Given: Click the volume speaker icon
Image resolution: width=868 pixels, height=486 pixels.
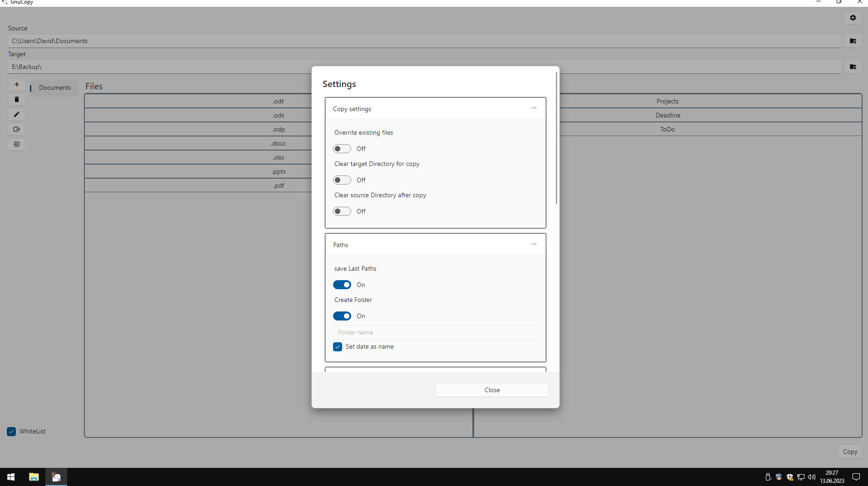Looking at the screenshot, I should pyautogui.click(x=812, y=477).
